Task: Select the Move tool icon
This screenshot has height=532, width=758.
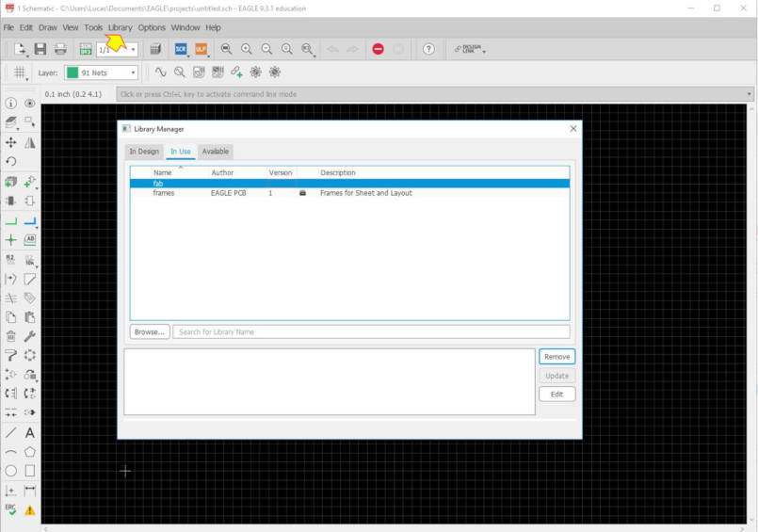Action: coord(10,142)
